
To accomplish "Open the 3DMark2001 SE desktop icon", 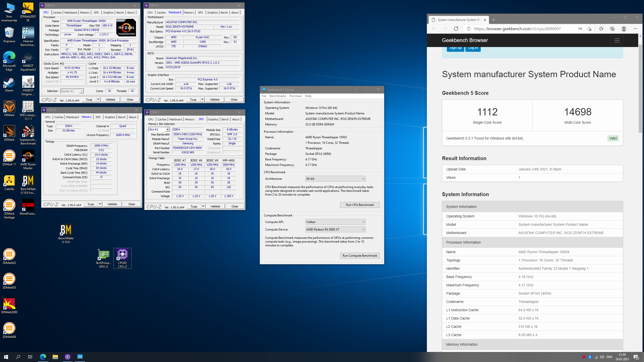I will point(28,12).
